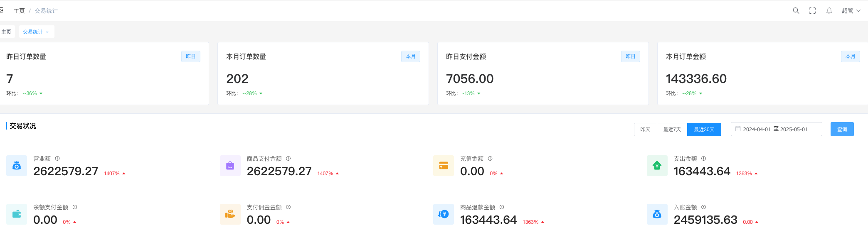
Task: Open the 超管 account dropdown
Action: point(850,10)
